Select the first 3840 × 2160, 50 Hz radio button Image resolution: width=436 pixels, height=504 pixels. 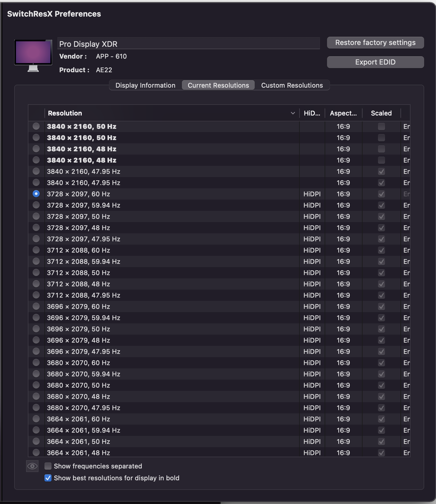point(36,126)
